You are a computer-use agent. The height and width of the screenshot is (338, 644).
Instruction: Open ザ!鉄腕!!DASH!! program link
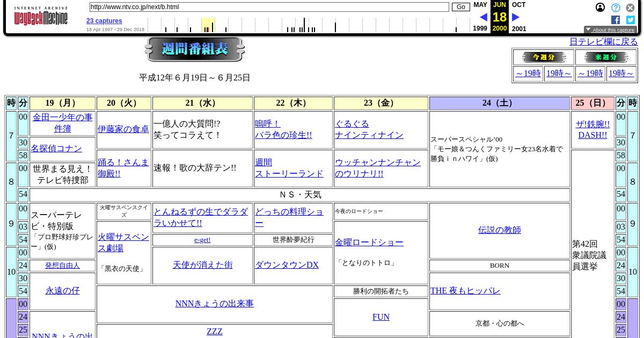pyautogui.click(x=592, y=129)
